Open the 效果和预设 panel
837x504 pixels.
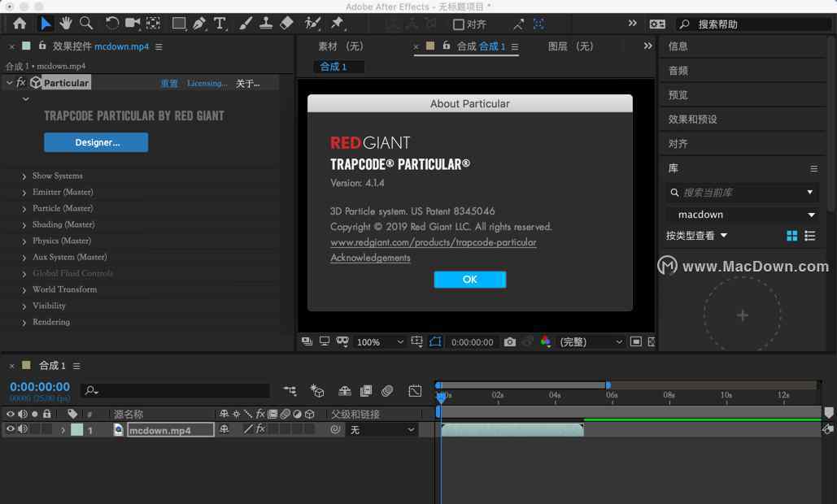tap(692, 119)
